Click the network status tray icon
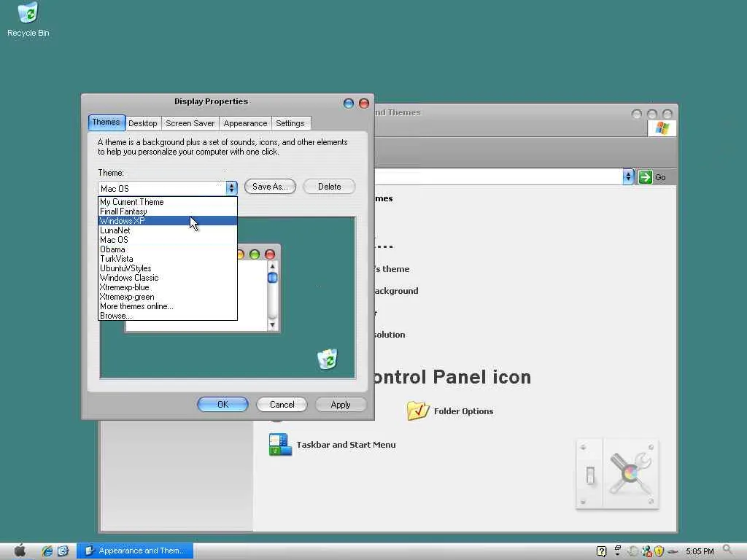Viewport: 747px width, 560px height. point(646,551)
